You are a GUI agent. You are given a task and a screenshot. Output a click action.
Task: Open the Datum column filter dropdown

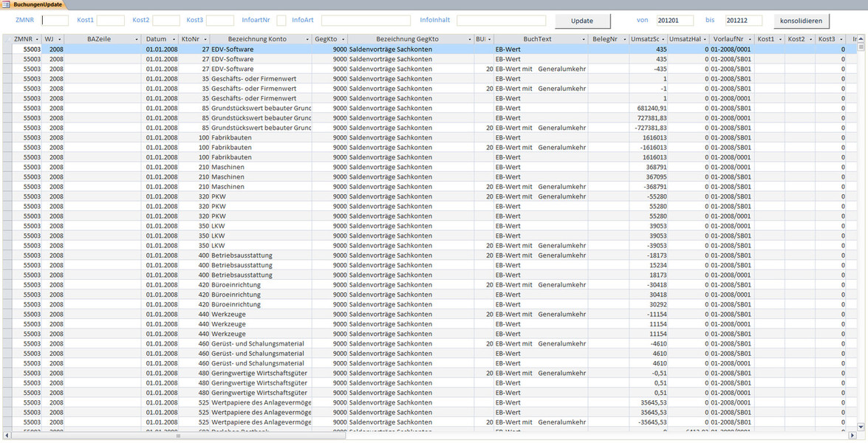174,39
